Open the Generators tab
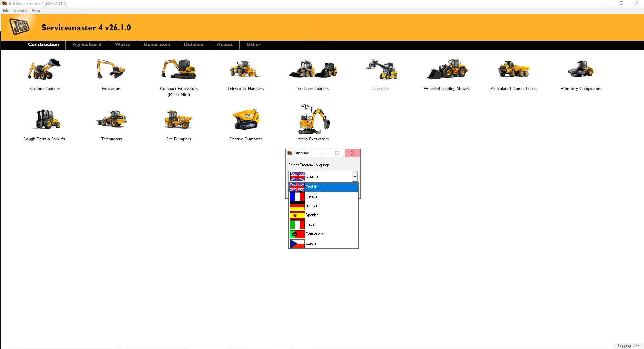This screenshot has width=644, height=349. point(157,45)
